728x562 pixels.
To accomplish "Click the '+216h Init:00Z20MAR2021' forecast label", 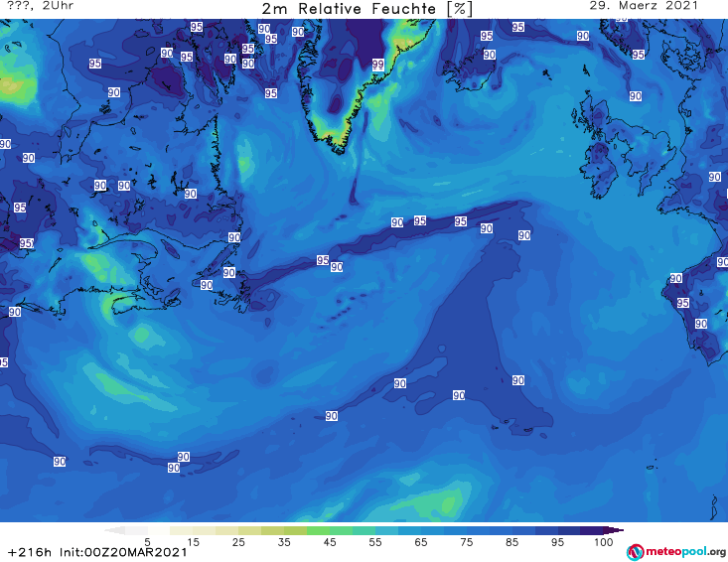I will point(97,552).
